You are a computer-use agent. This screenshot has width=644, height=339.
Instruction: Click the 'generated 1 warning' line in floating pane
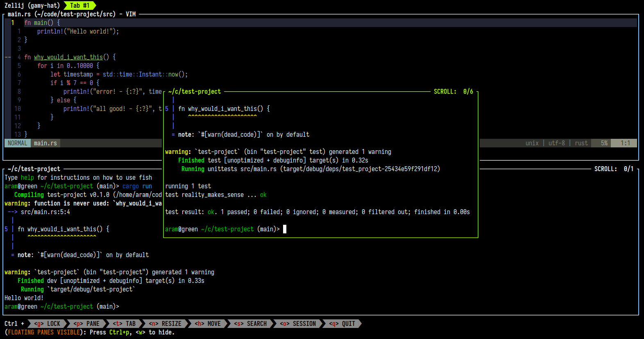tap(278, 151)
